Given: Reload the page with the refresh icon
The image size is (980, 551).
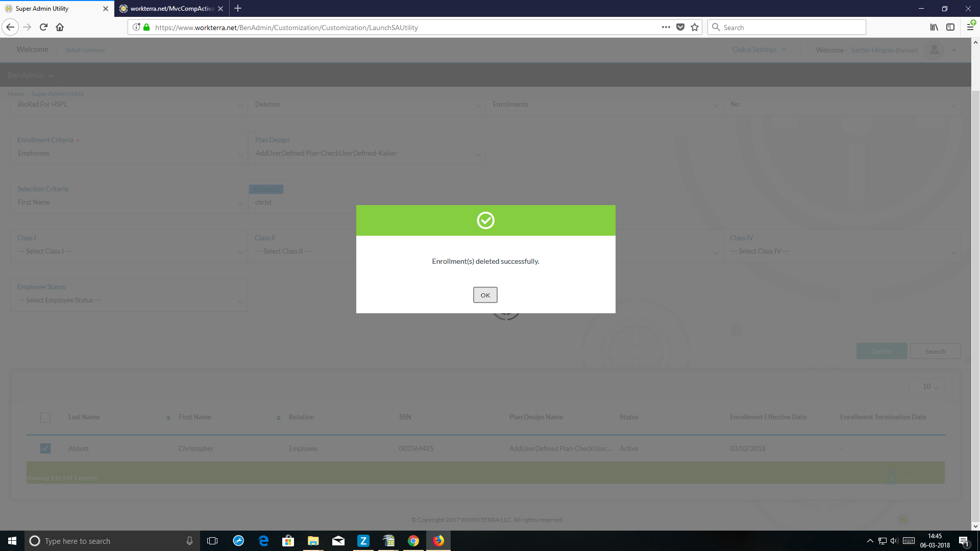Looking at the screenshot, I should tap(43, 28).
